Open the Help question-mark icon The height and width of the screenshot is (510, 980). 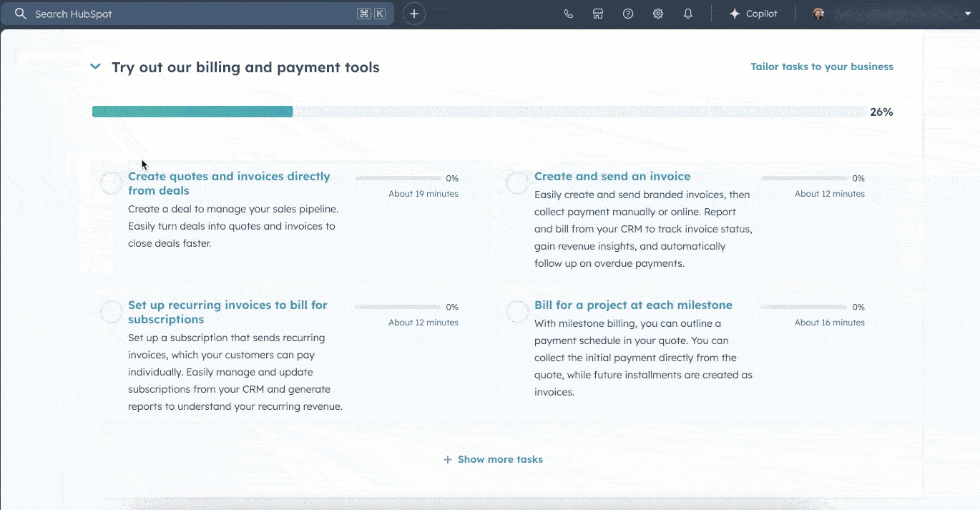[628, 13]
